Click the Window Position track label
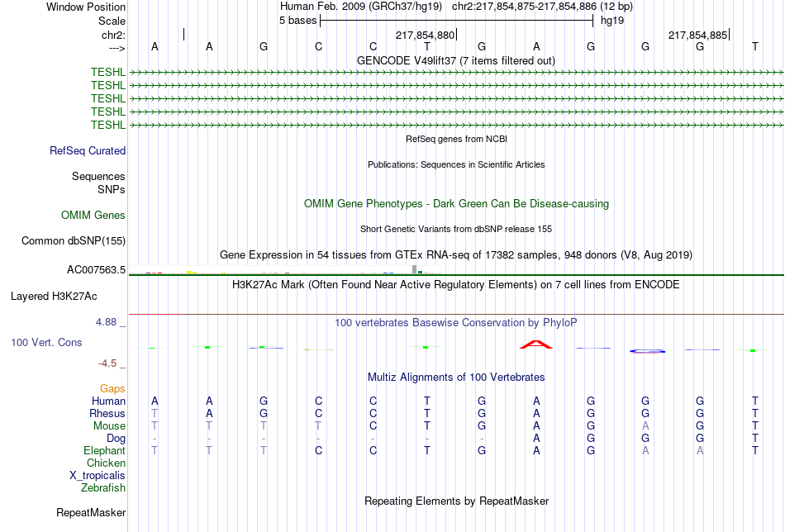 (86, 7)
